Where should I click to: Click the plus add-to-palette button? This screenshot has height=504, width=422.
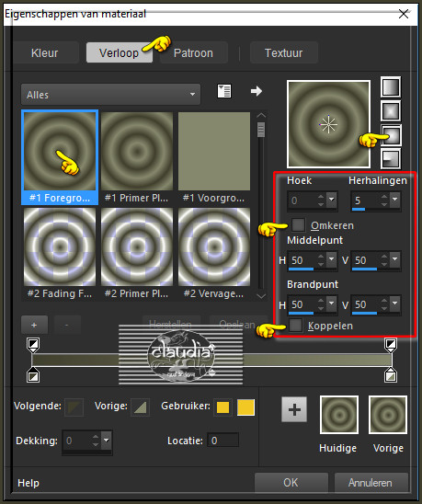294,409
